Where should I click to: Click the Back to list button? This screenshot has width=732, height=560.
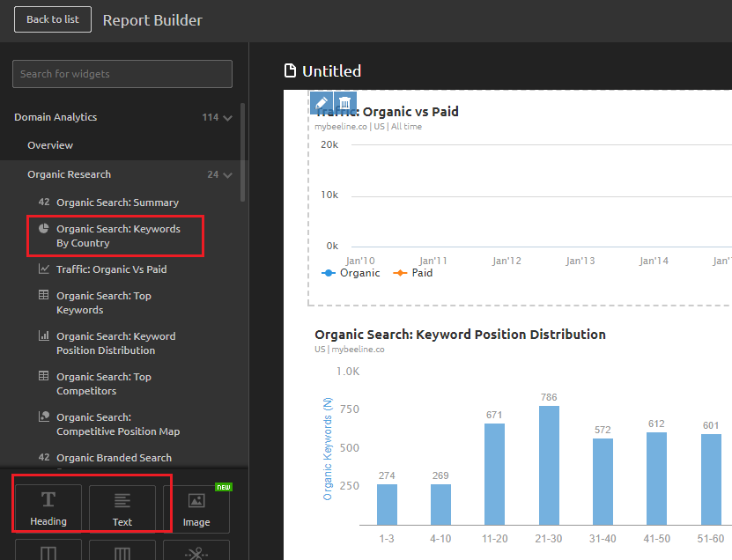click(x=53, y=19)
